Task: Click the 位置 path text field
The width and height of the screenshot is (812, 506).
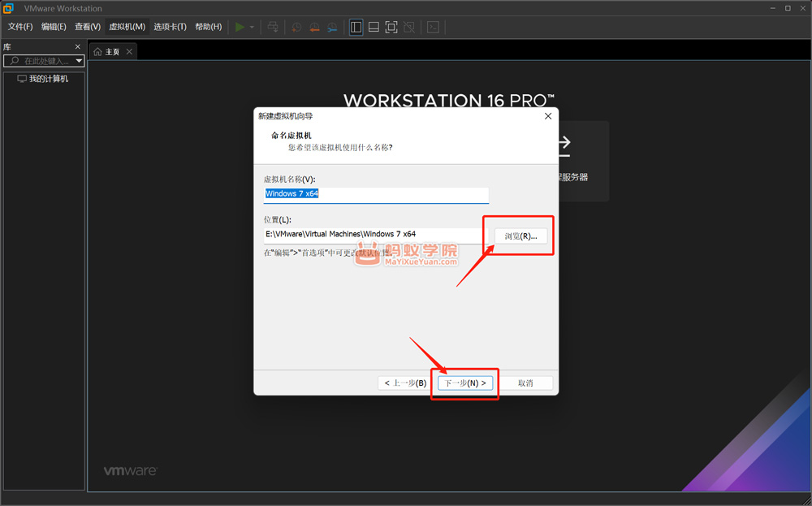Action: [373, 235]
